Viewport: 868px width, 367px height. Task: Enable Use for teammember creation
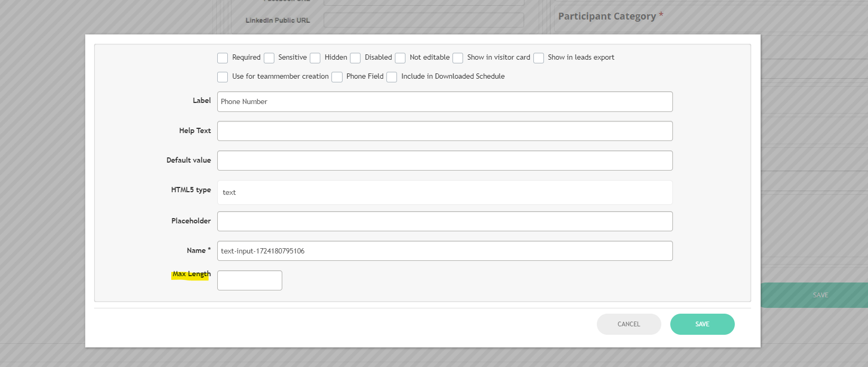tap(223, 77)
